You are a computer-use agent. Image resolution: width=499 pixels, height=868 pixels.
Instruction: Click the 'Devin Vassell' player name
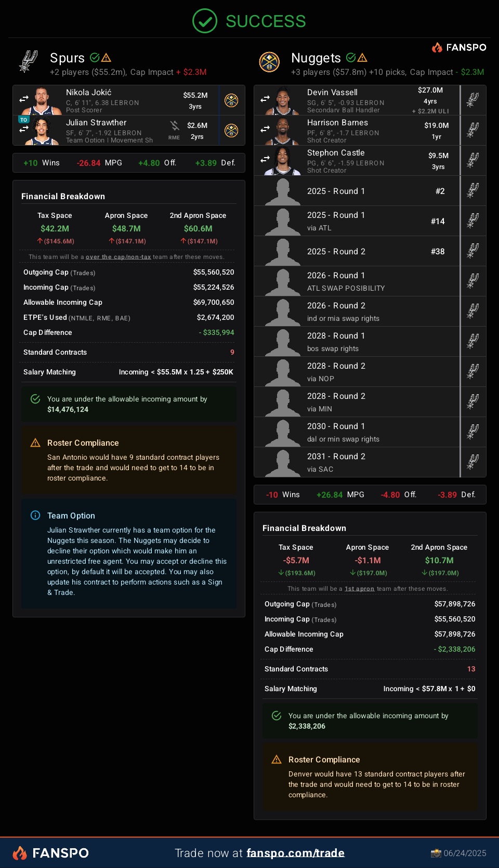coord(332,93)
